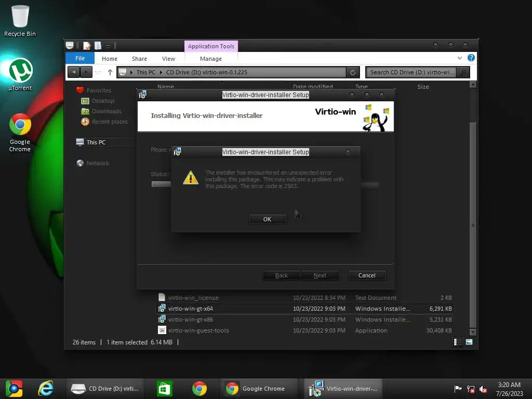
Task: Open Internet Explorer from taskbar
Action: click(x=46, y=389)
